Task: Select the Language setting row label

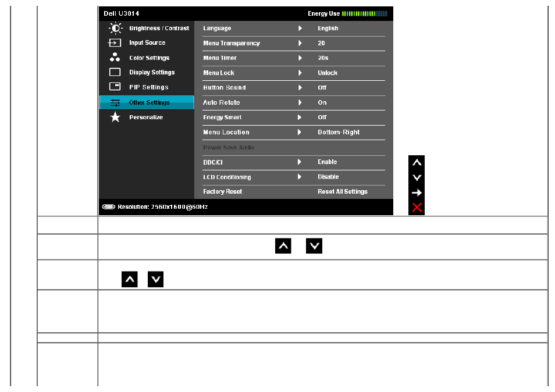Action: (217, 28)
